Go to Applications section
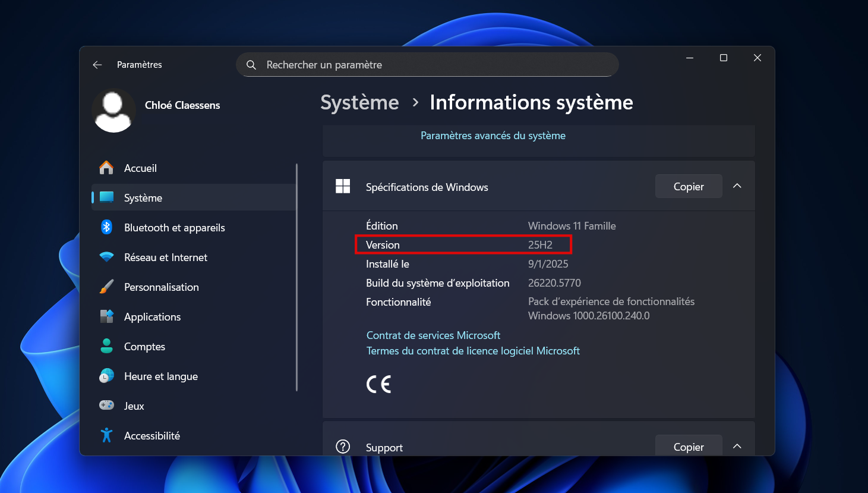Image resolution: width=868 pixels, height=493 pixels. (153, 316)
